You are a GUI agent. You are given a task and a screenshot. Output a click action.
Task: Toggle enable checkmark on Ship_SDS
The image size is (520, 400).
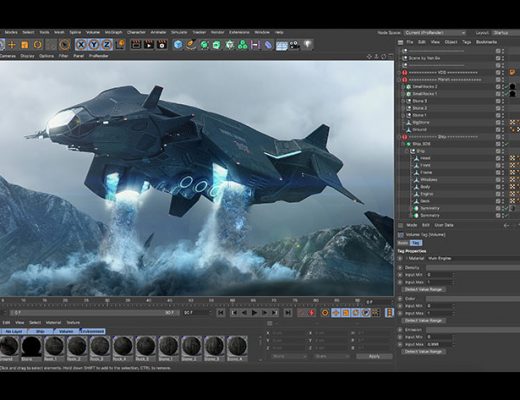(507, 144)
